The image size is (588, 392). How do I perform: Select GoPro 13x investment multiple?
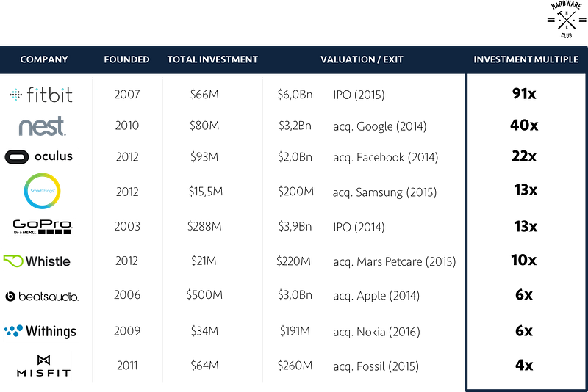pos(526,226)
